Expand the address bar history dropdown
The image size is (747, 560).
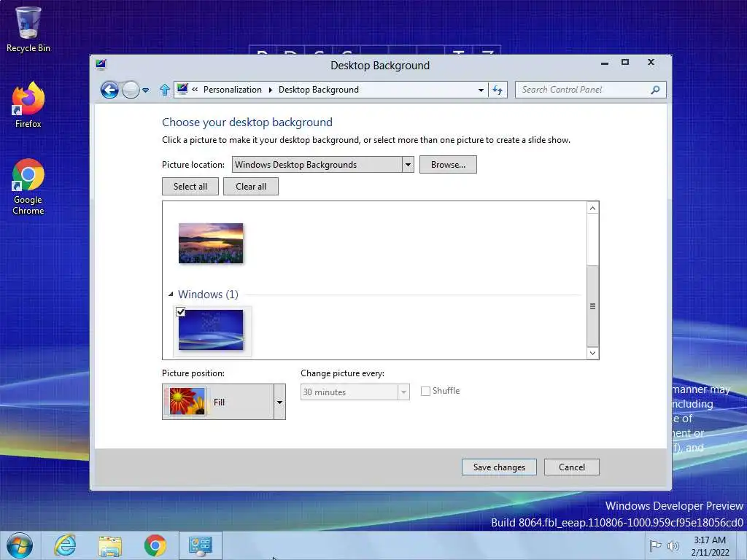tap(481, 90)
